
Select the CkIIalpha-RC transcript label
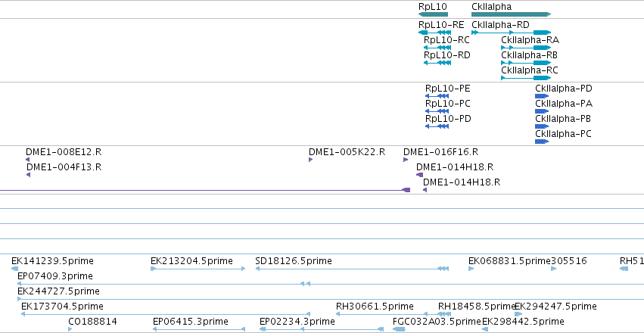(530, 70)
